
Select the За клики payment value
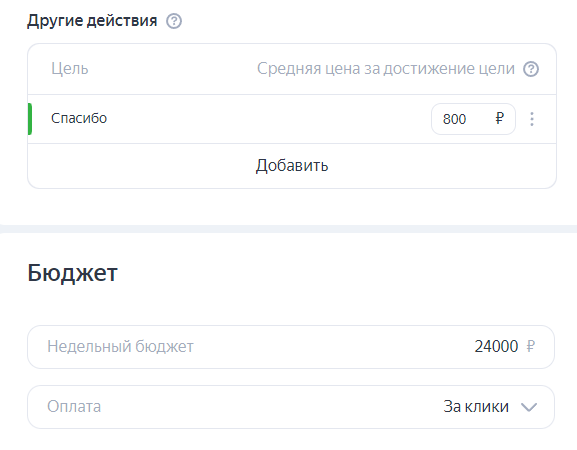pos(476,407)
